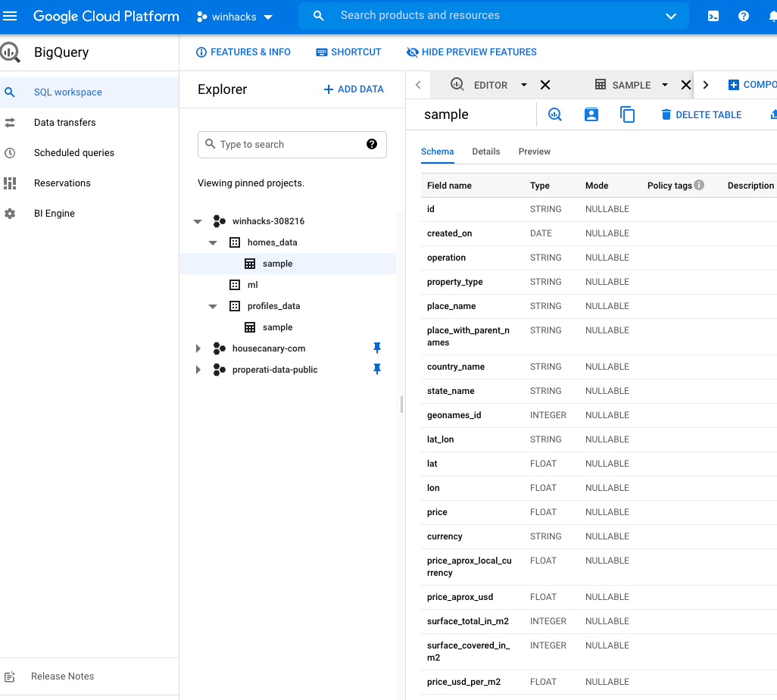Open the notifications bell
This screenshot has height=700, width=777.
772,17
